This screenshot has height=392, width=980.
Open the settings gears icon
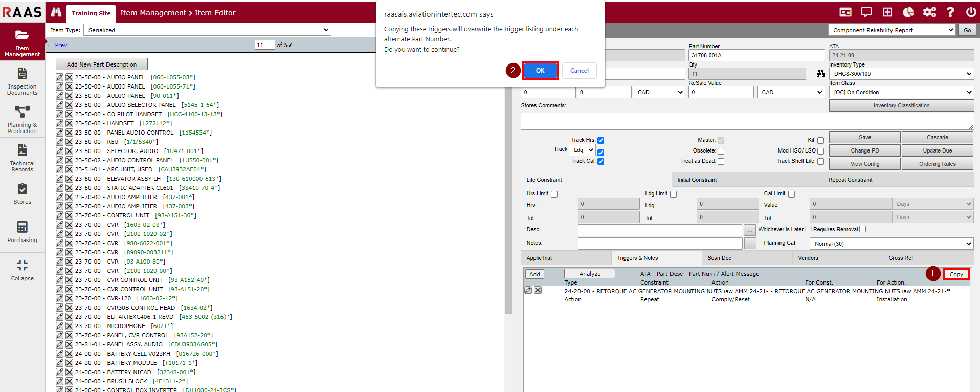929,12
